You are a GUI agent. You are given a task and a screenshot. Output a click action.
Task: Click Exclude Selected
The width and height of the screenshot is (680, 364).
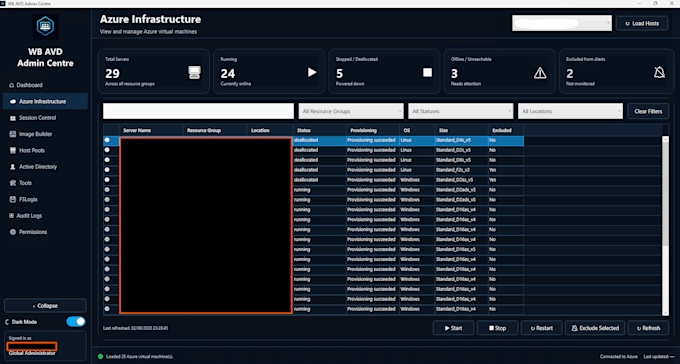coord(595,328)
